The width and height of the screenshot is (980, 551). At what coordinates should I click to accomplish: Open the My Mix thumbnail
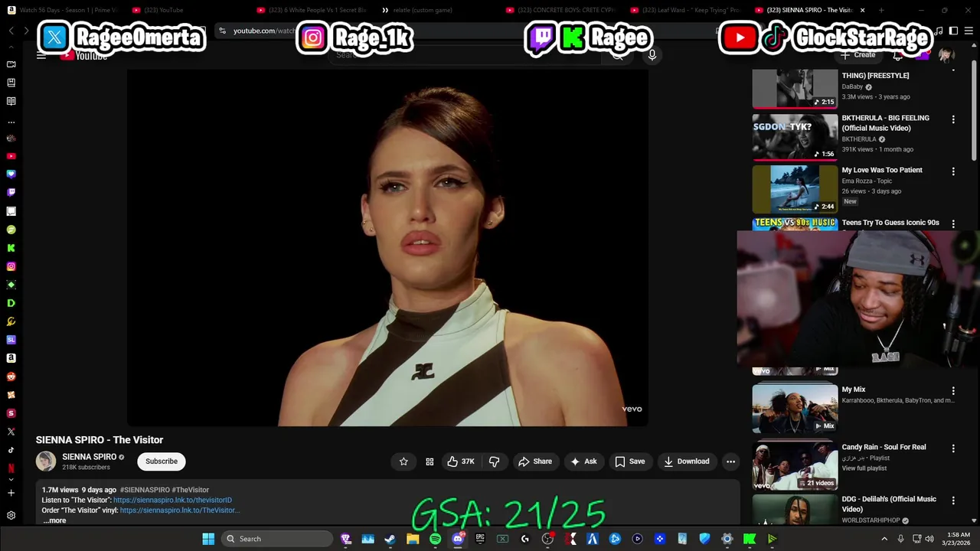(x=795, y=409)
